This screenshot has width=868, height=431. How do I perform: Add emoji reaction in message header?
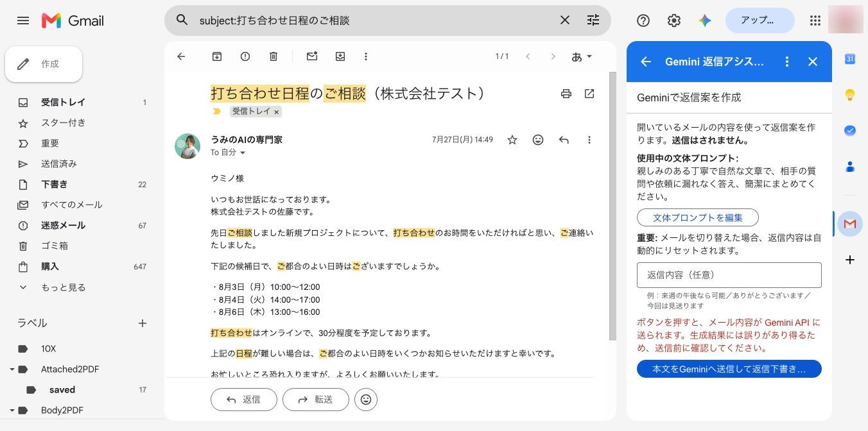[538, 140]
